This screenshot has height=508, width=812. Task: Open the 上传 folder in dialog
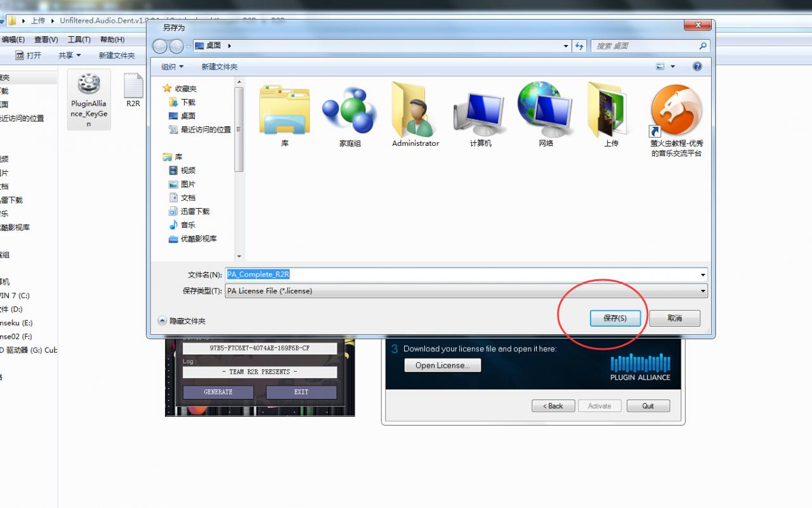click(x=611, y=115)
